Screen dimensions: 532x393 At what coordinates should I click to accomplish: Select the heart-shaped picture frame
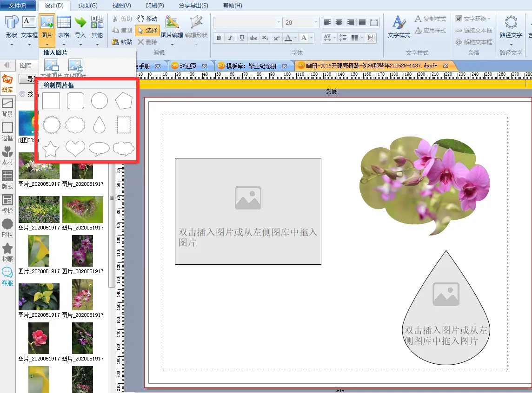coord(75,149)
